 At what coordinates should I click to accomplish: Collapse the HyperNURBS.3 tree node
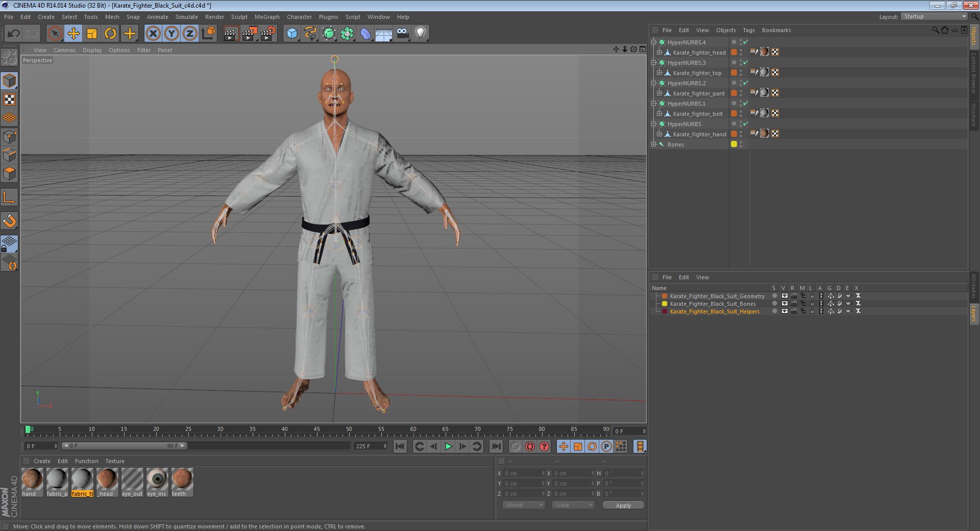pyautogui.click(x=653, y=63)
